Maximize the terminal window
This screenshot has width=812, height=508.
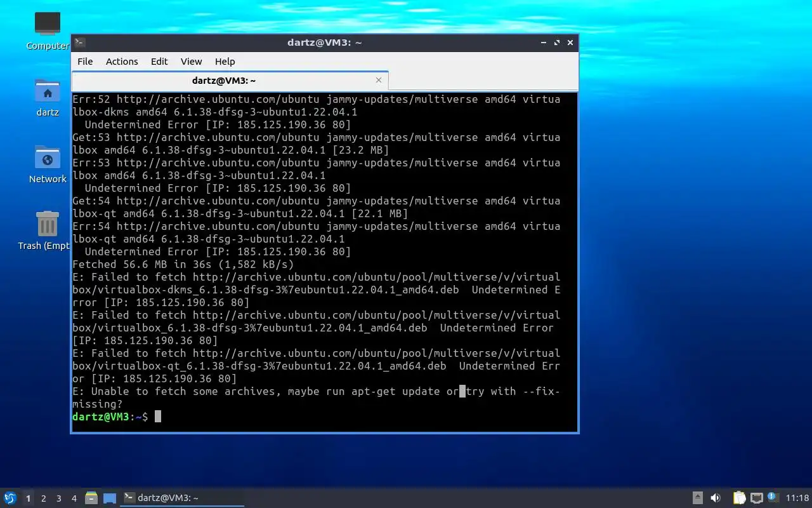557,43
